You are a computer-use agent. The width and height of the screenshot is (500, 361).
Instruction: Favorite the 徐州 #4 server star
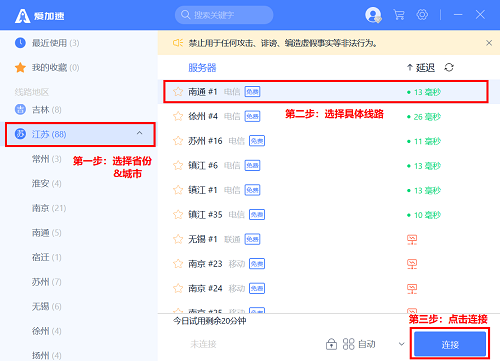[x=178, y=116]
